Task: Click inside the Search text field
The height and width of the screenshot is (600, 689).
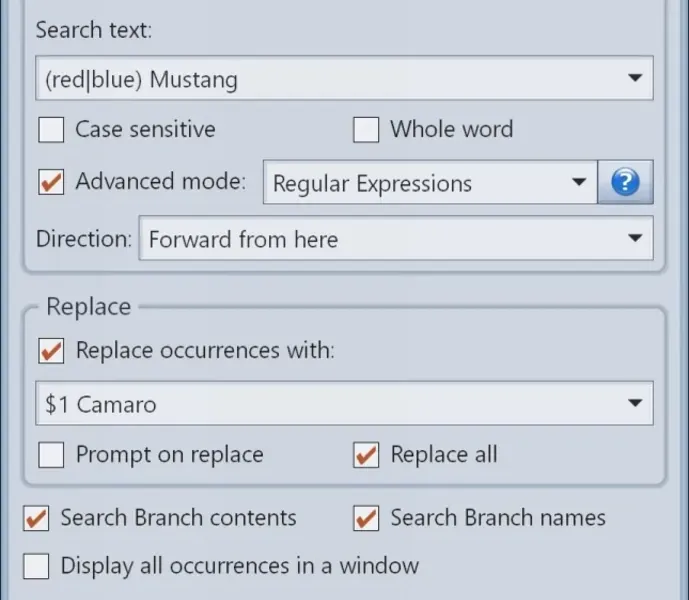Action: pos(320,78)
